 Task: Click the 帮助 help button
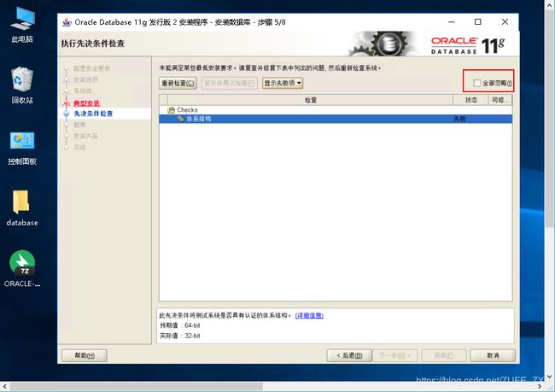pos(85,355)
